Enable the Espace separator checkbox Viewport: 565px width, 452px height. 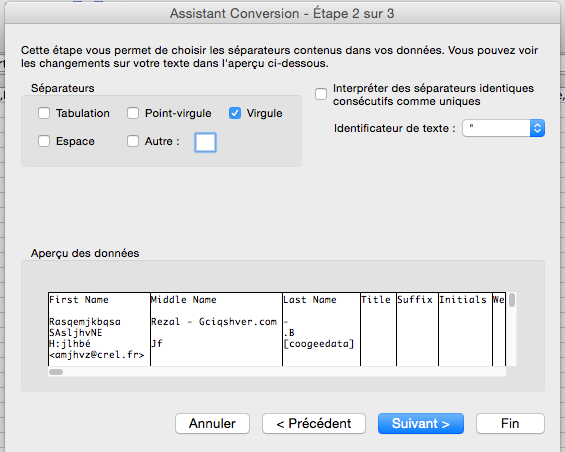coord(44,141)
